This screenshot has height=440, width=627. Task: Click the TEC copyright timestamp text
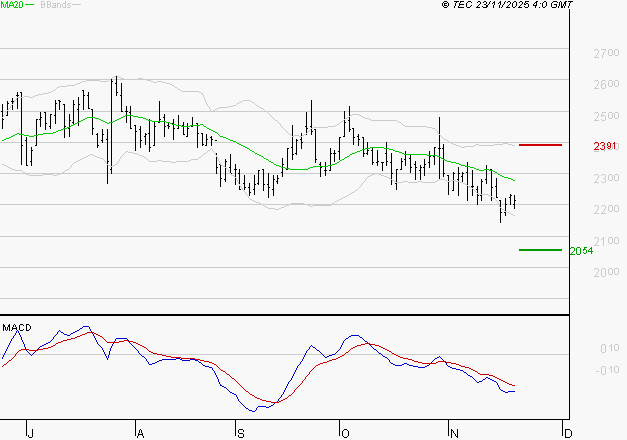click(507, 5)
